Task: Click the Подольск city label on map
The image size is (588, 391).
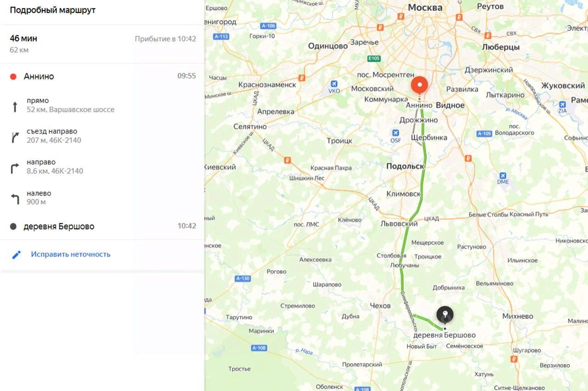Action: coord(405,166)
